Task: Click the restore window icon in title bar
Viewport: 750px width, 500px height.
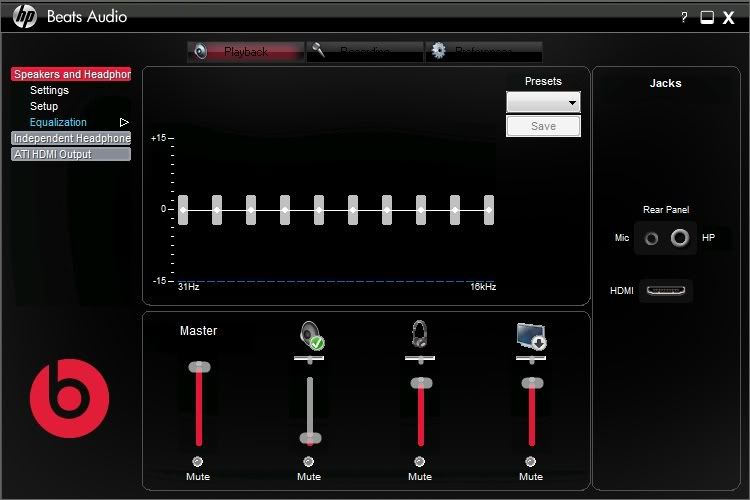Action: (707, 18)
